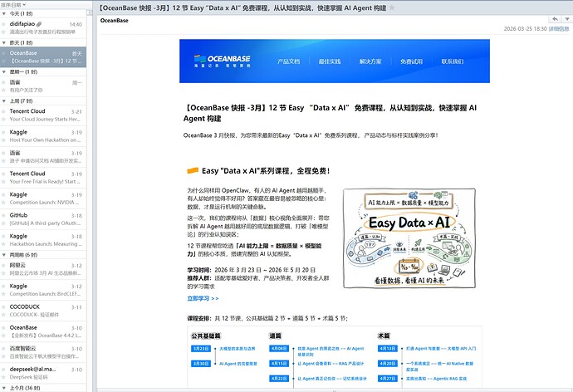Collapse the 两周前 (6 封) group
This screenshot has height=392, width=573.
pyautogui.click(x=3, y=255)
